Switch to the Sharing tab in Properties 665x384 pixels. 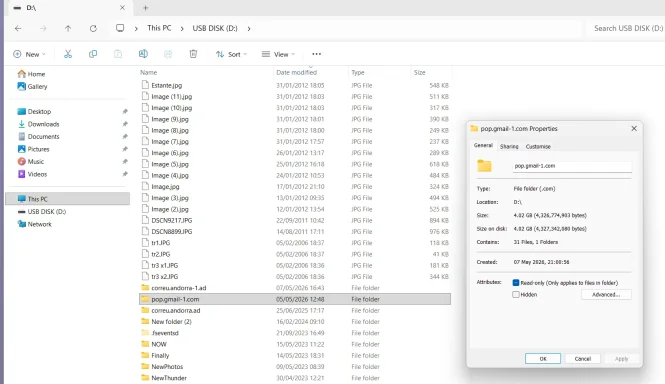pos(509,146)
